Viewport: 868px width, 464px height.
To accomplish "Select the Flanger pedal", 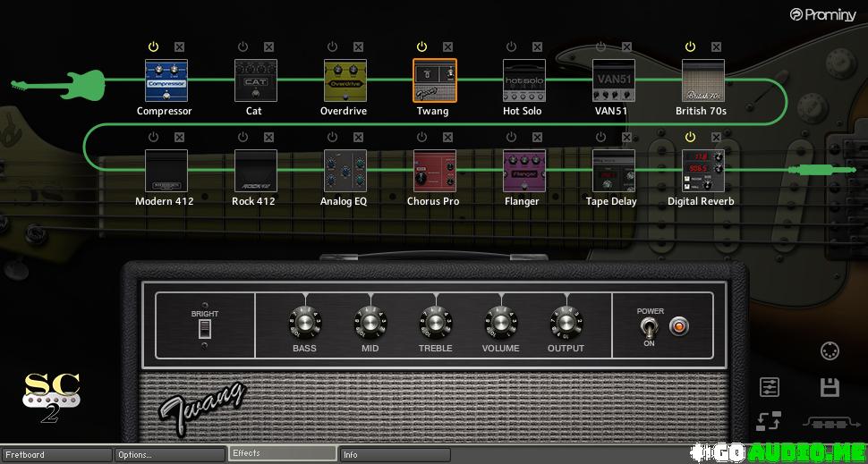I will click(524, 171).
